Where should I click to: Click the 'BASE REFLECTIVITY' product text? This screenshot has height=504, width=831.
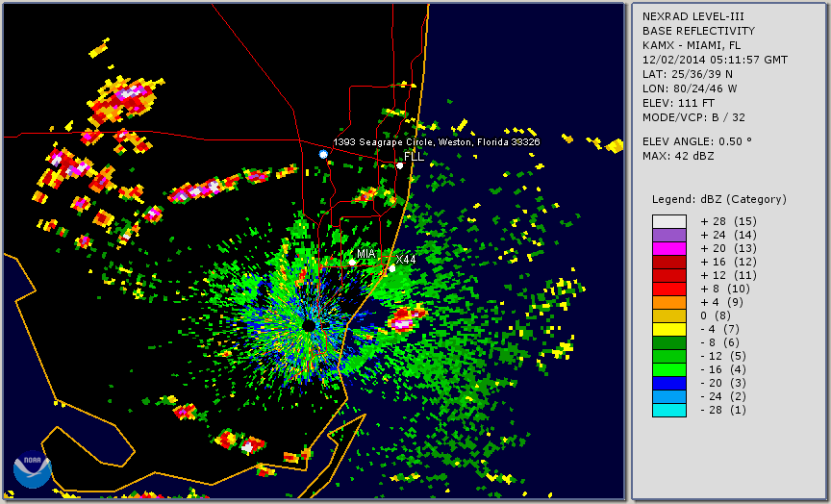pos(698,31)
